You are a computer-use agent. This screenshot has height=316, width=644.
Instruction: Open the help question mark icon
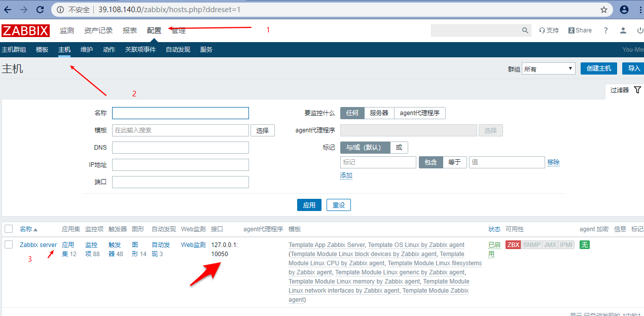coord(605,30)
